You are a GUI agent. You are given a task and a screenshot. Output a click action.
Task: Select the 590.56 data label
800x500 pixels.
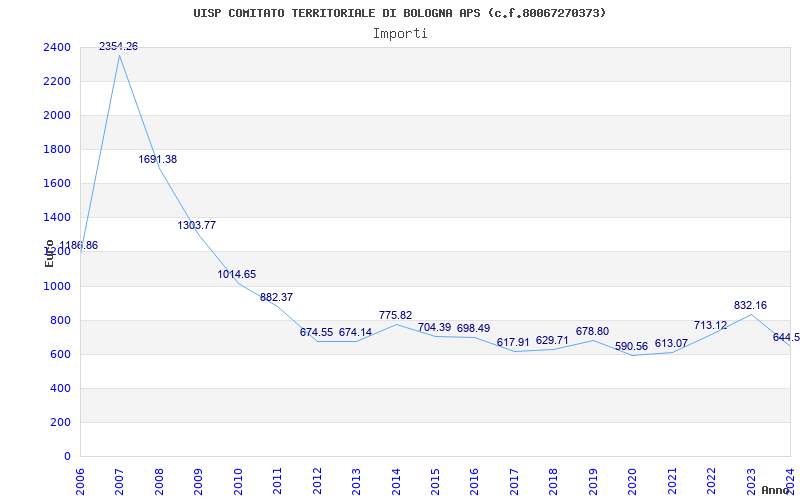632,346
